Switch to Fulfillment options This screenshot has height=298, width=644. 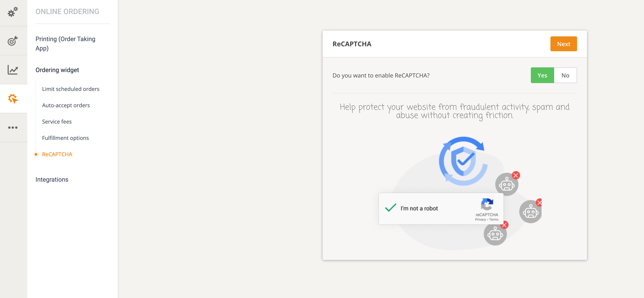65,138
